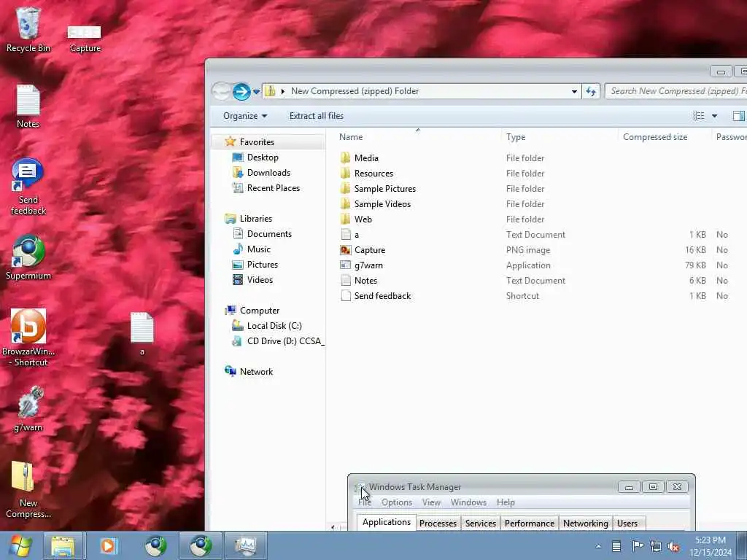Screen dimensions: 747x560
Task: Click the left arrow of the horizontal scrollbar
Action: point(333,526)
